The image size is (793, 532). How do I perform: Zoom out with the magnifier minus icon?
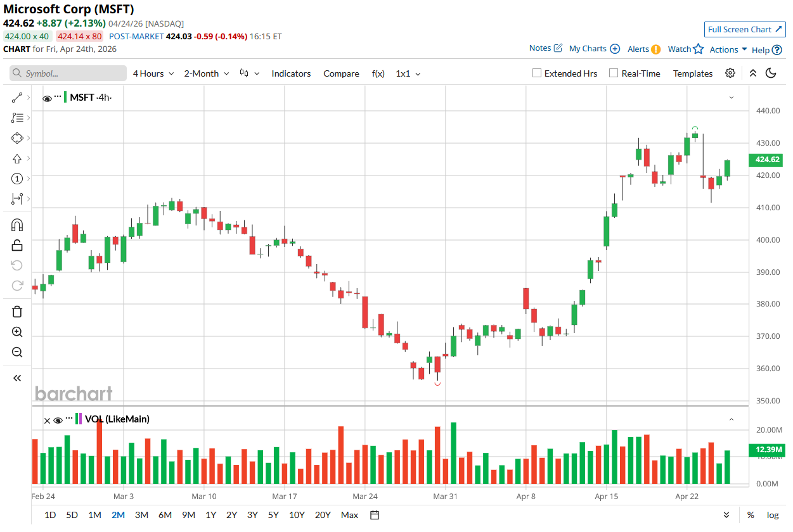point(17,352)
